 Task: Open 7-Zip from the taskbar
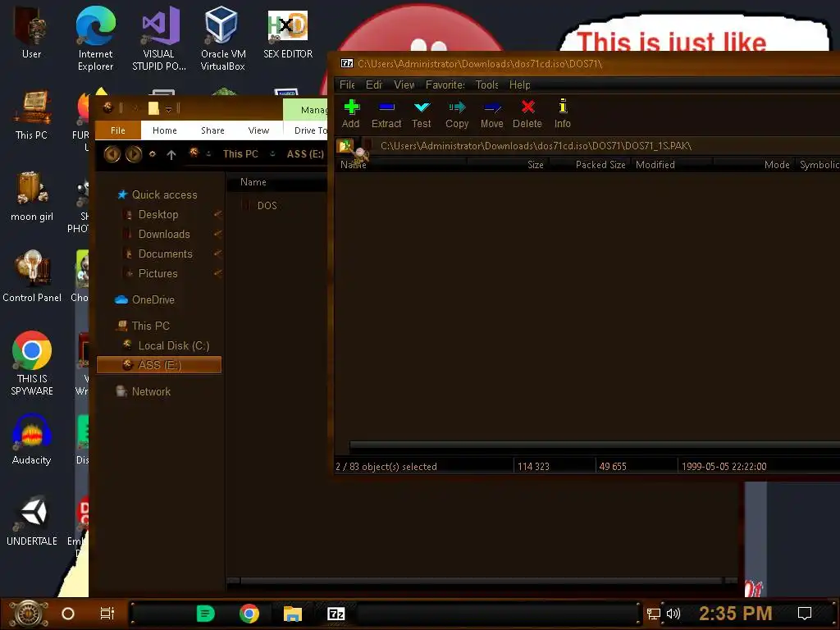pos(336,614)
